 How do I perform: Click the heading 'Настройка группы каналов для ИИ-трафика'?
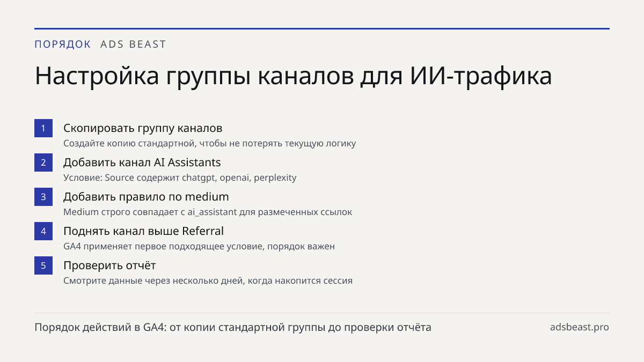294,76
